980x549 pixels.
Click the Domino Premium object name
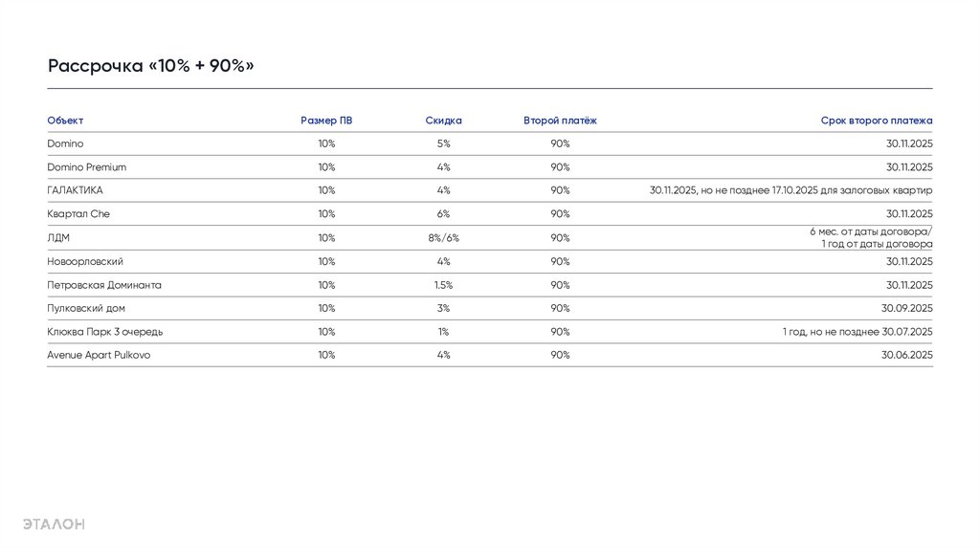pyautogui.click(x=86, y=167)
